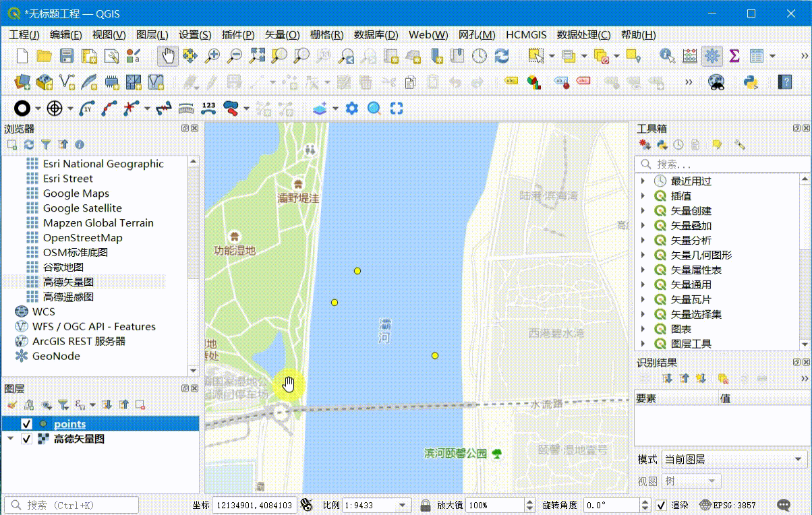The image size is (812, 515).
Task: Expand the 图层工具 toolbox group
Action: pyautogui.click(x=643, y=344)
